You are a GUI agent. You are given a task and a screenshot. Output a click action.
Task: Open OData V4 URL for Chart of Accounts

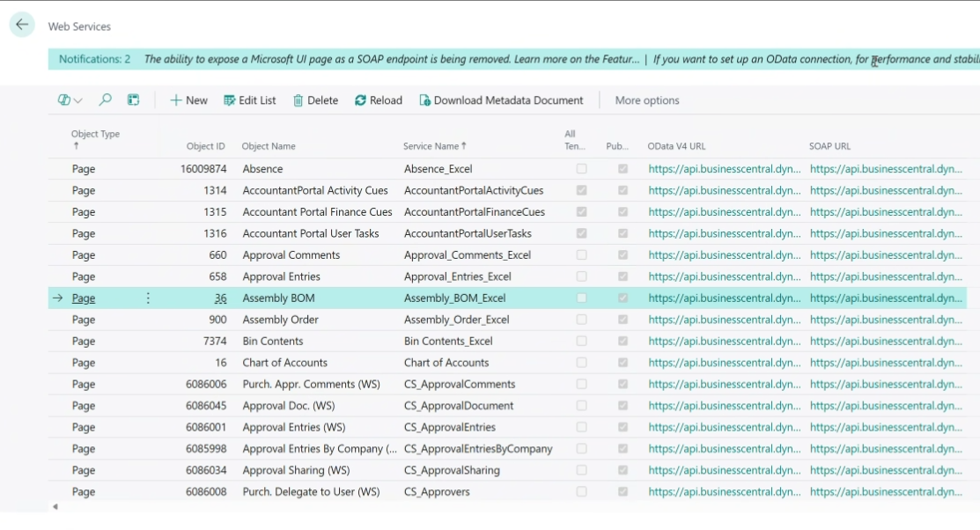[x=725, y=363]
